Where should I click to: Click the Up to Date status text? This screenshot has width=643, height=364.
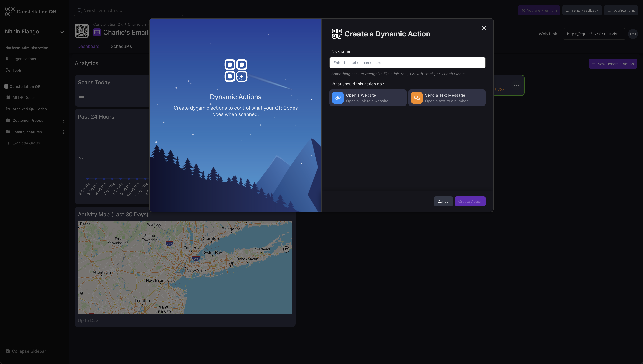tap(89, 321)
